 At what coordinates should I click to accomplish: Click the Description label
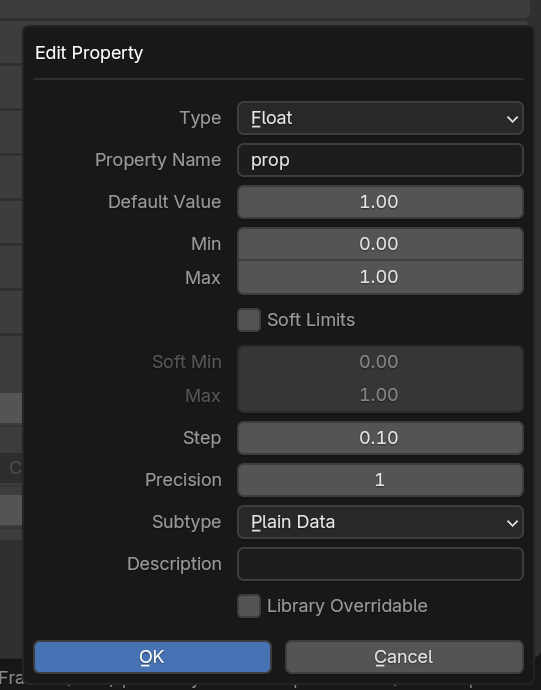click(174, 564)
